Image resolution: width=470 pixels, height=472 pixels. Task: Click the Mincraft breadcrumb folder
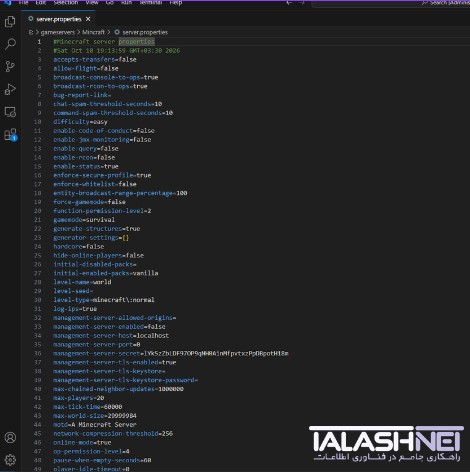93,32
